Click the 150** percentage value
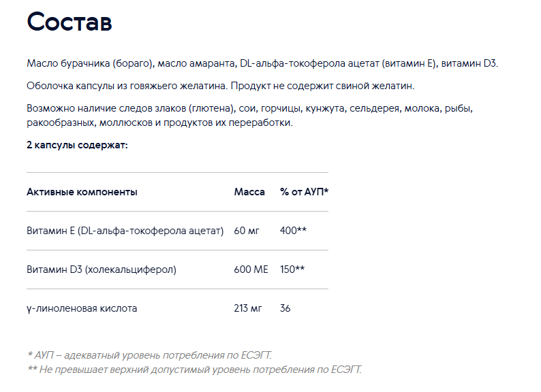Screen dimensions: 541x392 [292, 269]
